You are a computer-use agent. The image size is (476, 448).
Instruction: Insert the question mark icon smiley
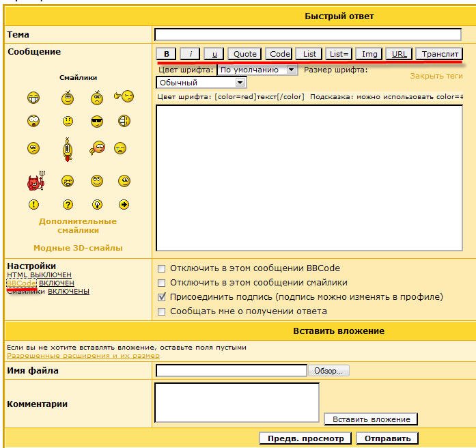click(x=68, y=205)
